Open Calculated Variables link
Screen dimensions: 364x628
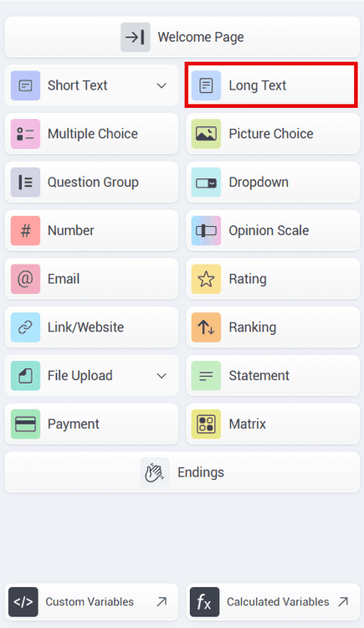click(x=273, y=601)
